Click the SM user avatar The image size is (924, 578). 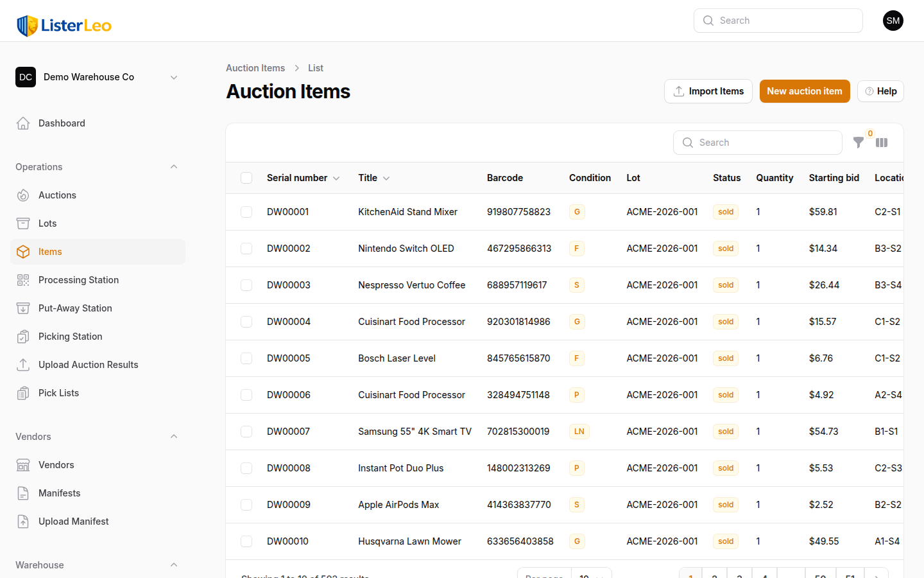(893, 21)
